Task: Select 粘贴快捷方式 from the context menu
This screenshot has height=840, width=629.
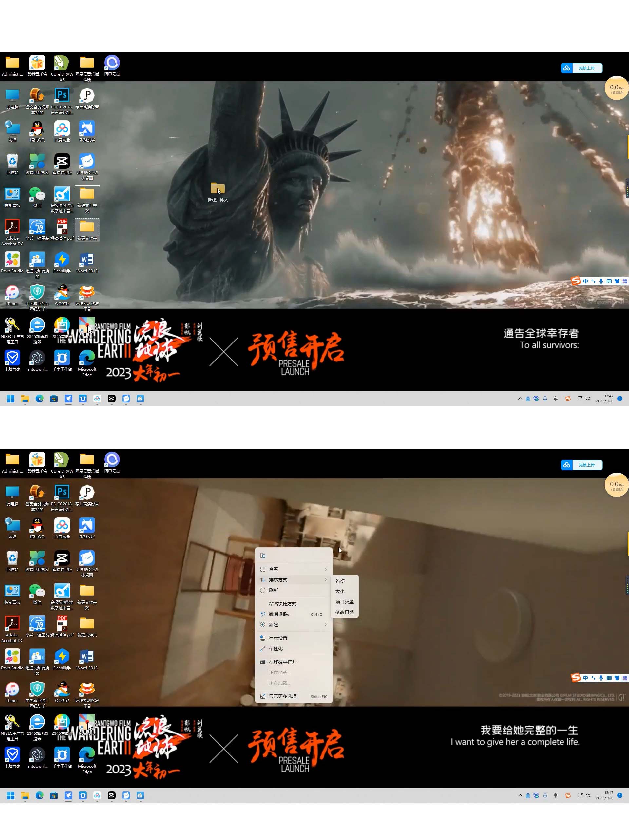Action: point(294,603)
